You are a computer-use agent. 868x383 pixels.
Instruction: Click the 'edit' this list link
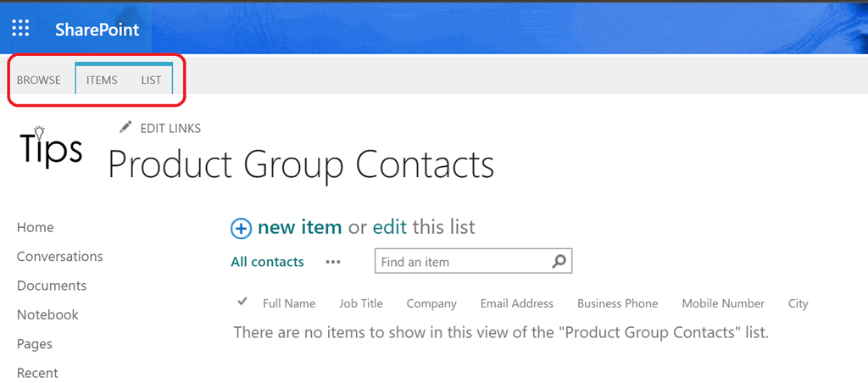point(390,227)
